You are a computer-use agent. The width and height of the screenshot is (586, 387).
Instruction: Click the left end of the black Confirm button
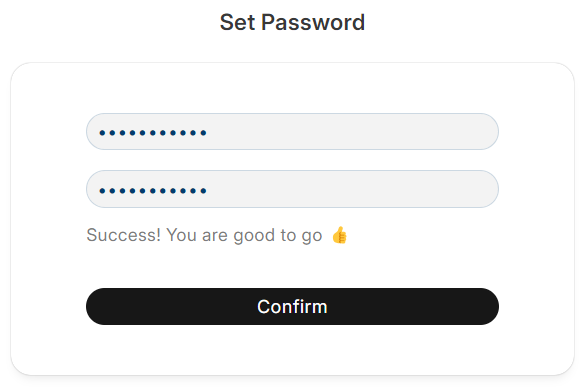[101, 306]
